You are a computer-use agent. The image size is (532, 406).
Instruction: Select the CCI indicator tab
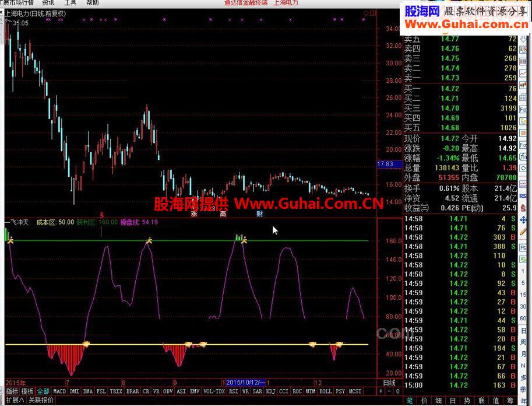click(x=284, y=391)
